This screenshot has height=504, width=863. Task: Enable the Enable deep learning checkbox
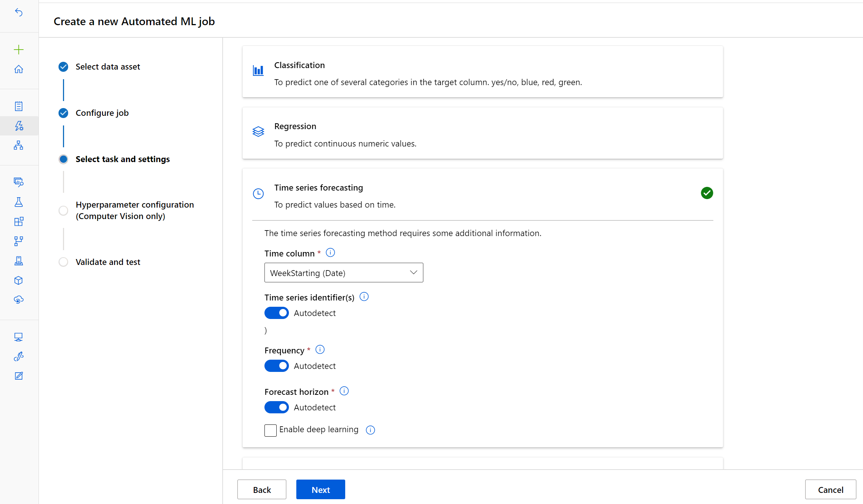tap(270, 430)
